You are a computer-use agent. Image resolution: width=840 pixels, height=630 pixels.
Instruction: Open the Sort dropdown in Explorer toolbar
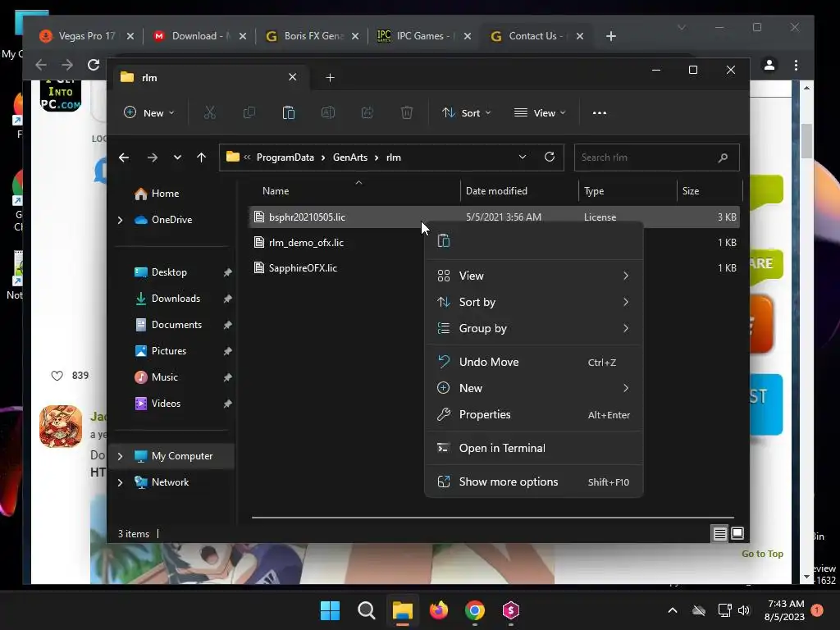click(x=466, y=112)
